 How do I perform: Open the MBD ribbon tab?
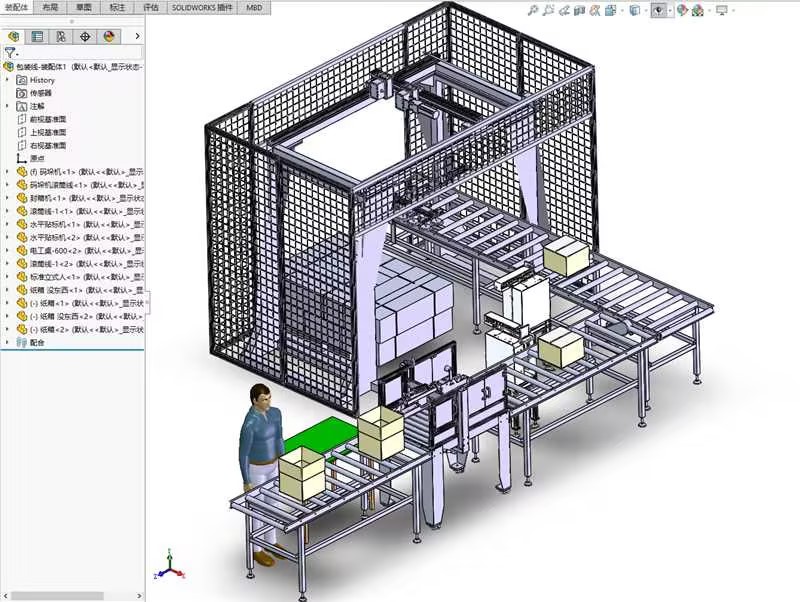point(255,6)
